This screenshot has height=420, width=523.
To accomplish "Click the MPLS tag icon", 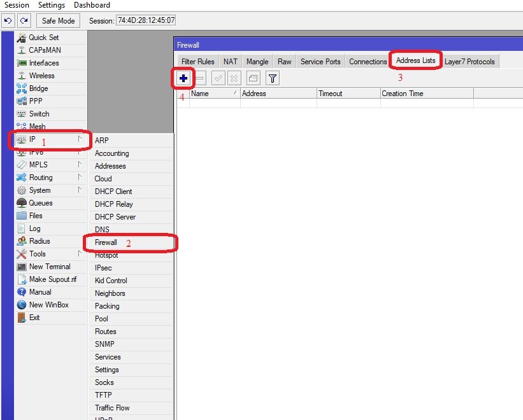I will pos(22,165).
